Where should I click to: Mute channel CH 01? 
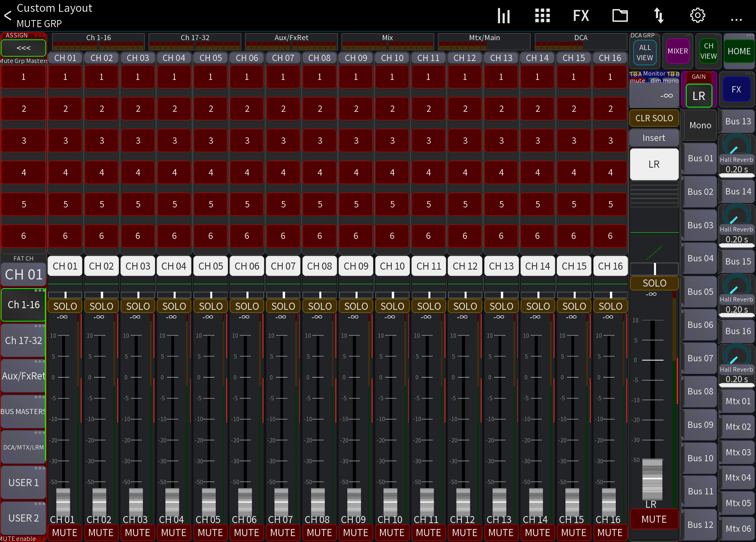coord(65,533)
